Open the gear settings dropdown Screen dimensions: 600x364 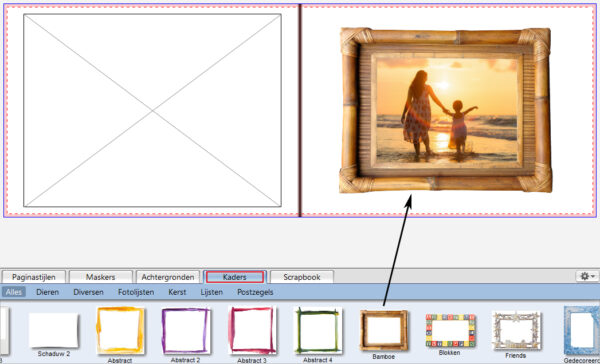pos(587,276)
